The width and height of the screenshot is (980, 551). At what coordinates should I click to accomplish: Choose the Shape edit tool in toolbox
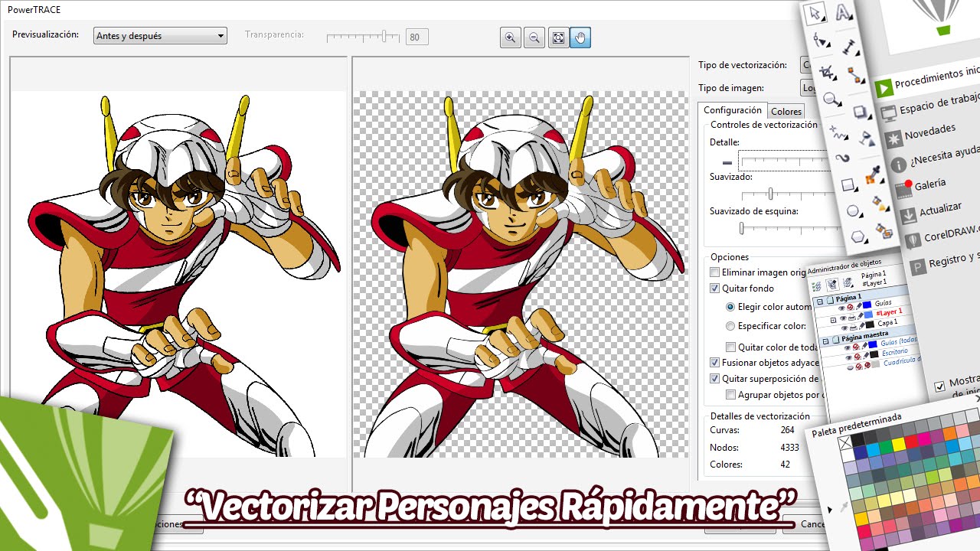(x=821, y=41)
